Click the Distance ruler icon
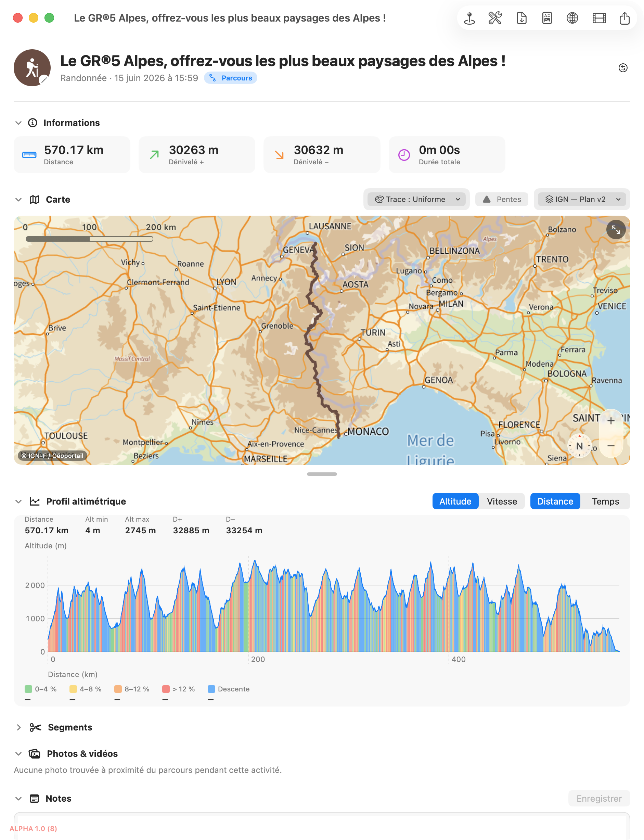This screenshot has width=644, height=840. pos(29,155)
